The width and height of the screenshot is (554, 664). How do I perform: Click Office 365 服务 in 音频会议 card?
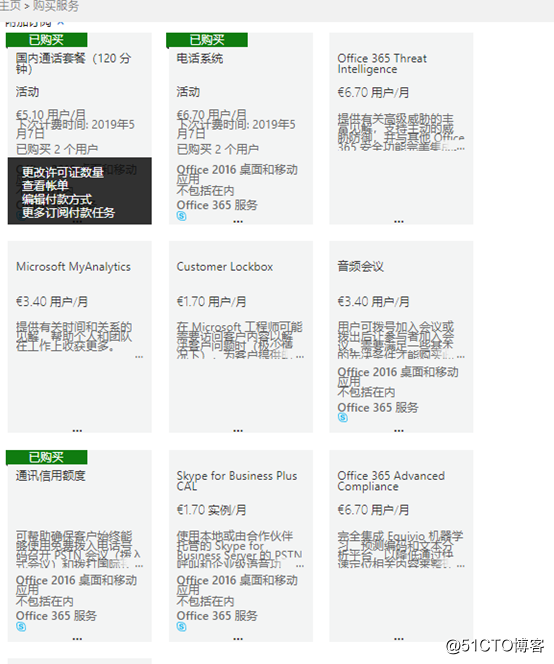378,407
